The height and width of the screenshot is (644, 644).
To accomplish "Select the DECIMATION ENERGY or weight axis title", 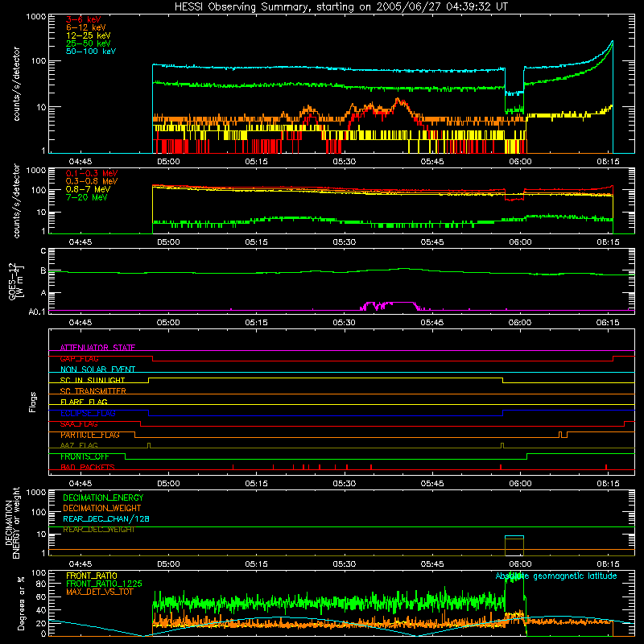I will click(x=12, y=522).
